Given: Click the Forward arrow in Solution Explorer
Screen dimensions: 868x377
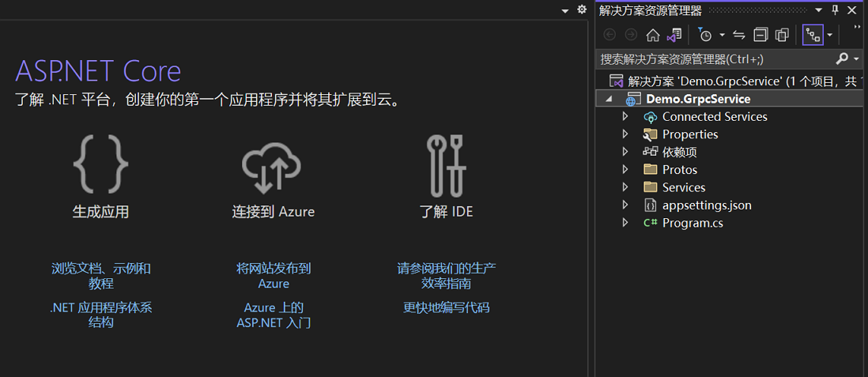Looking at the screenshot, I should coord(631,36).
